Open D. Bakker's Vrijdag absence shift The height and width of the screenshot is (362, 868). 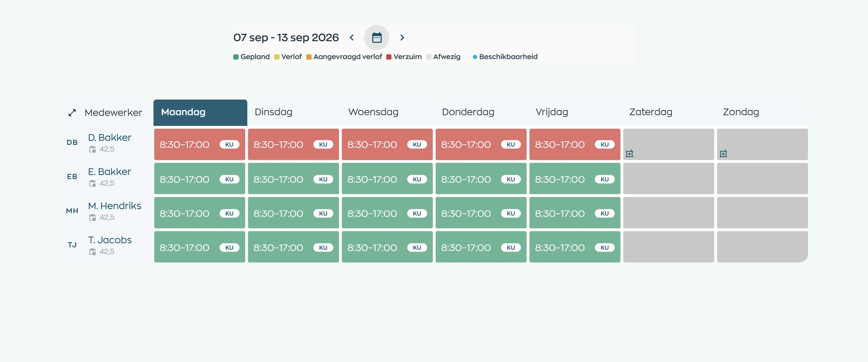(575, 144)
